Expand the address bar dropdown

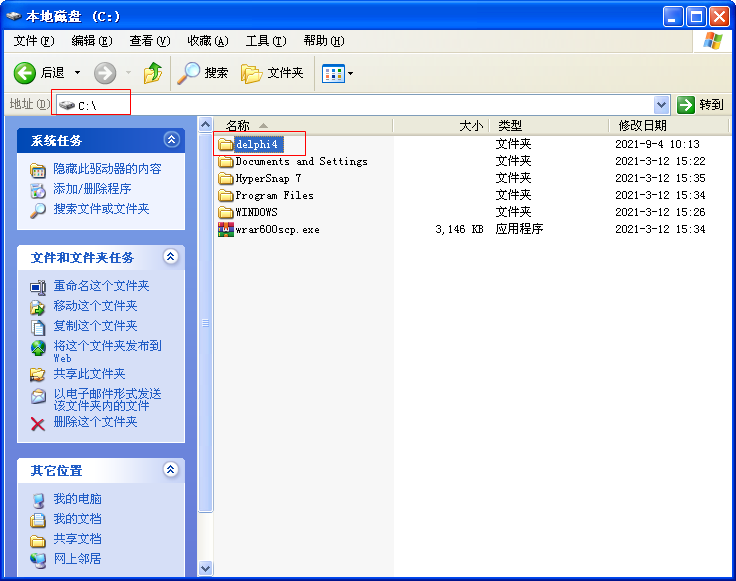tap(661, 105)
